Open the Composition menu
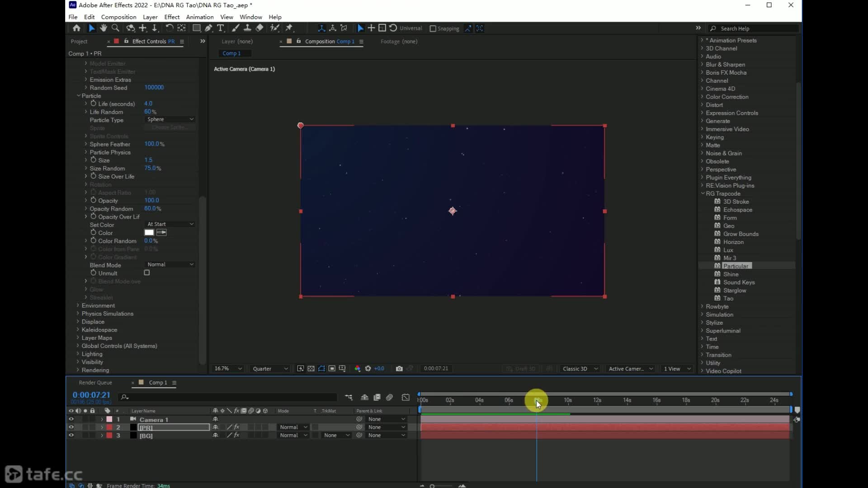This screenshot has height=488, width=868. click(118, 17)
